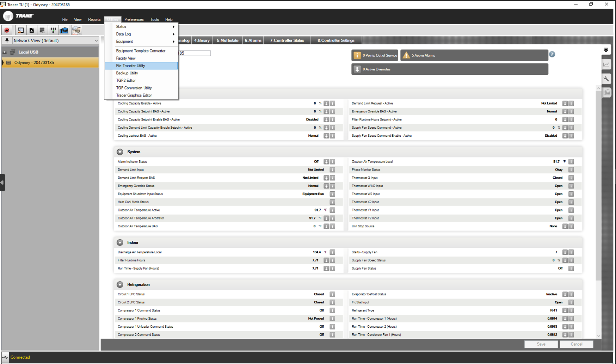The image size is (616, 364).
Task: Click the Save button
Action: (x=541, y=344)
